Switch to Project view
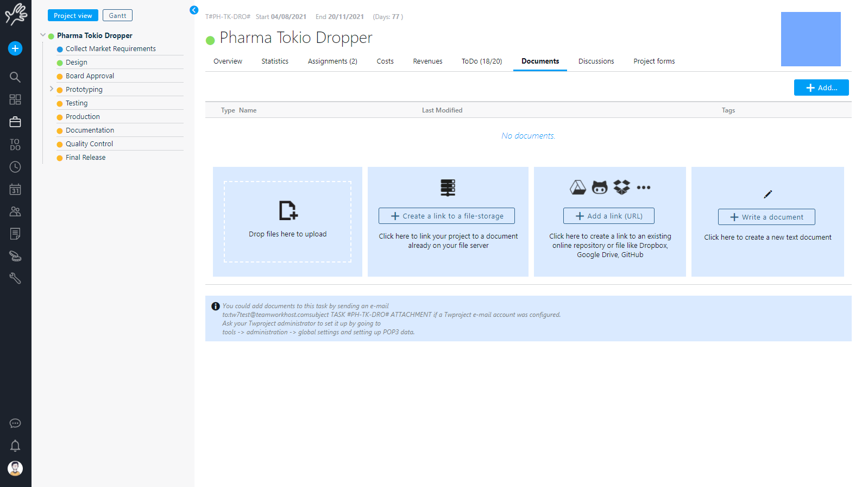 click(x=73, y=16)
